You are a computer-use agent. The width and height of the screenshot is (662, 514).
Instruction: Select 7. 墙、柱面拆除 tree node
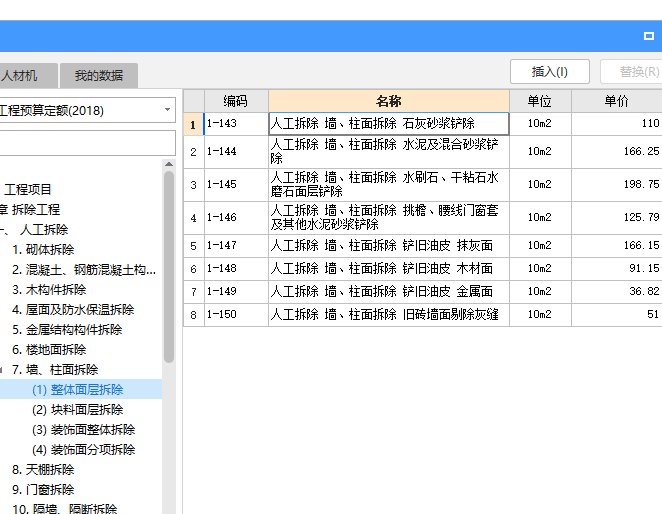[55, 370]
